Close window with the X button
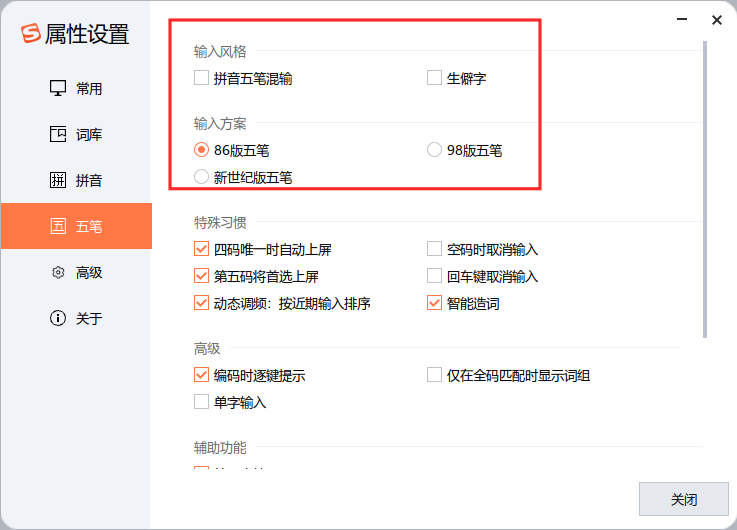 [717, 20]
